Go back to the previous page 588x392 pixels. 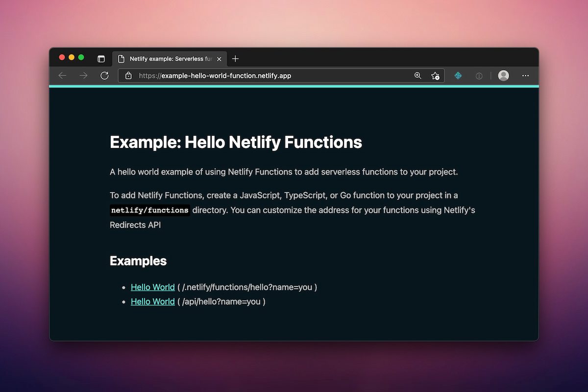(x=62, y=75)
